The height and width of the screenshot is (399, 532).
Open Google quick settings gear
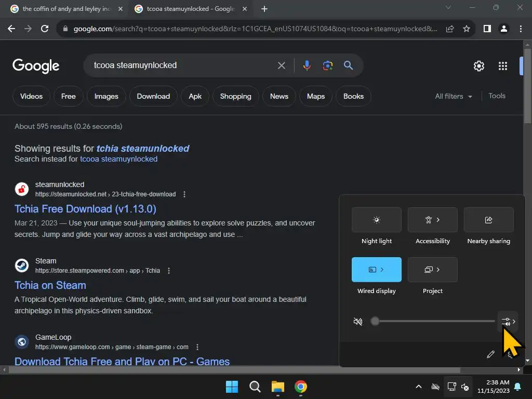pos(478,66)
